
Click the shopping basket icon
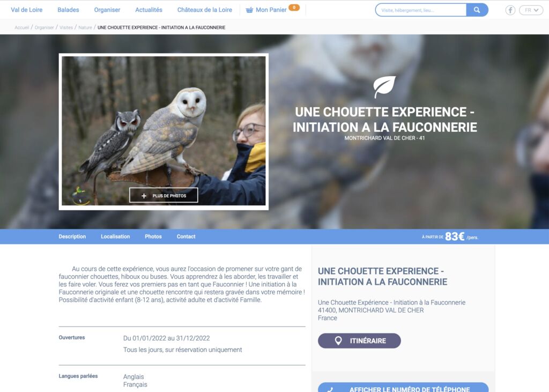pyautogui.click(x=249, y=10)
